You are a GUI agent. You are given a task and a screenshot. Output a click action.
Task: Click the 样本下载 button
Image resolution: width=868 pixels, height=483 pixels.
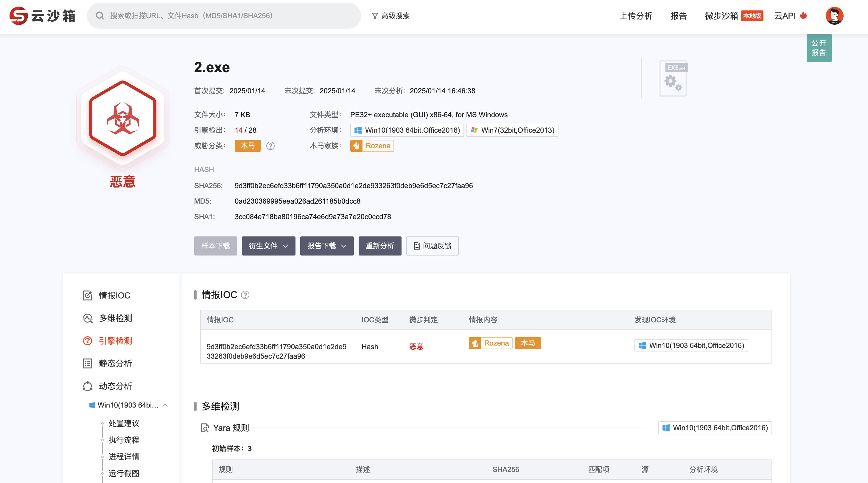(x=215, y=246)
